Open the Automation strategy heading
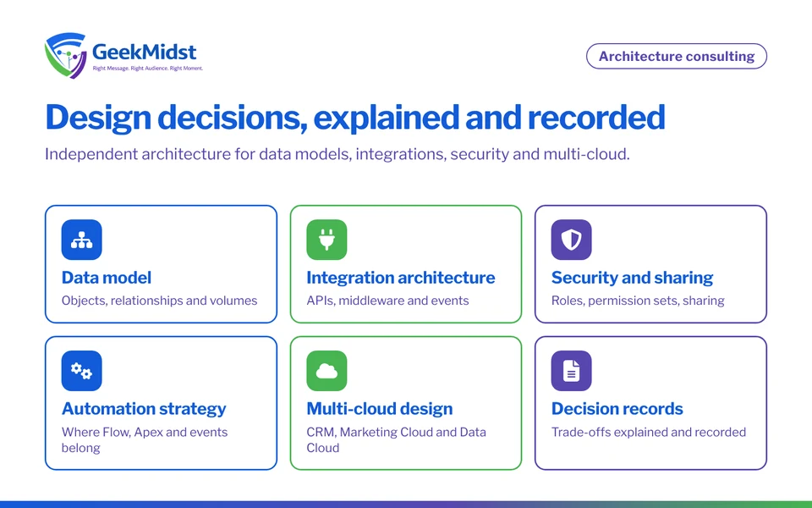This screenshot has height=508, width=812. click(x=144, y=409)
